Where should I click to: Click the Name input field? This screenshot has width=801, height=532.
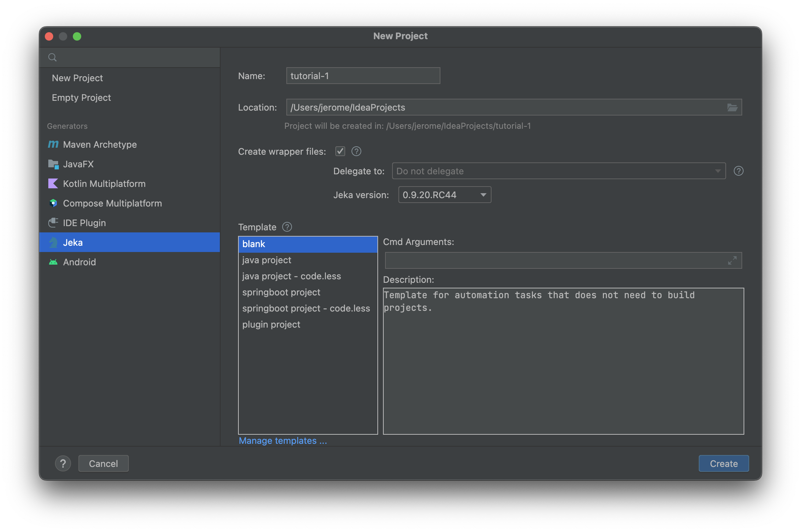tap(363, 76)
